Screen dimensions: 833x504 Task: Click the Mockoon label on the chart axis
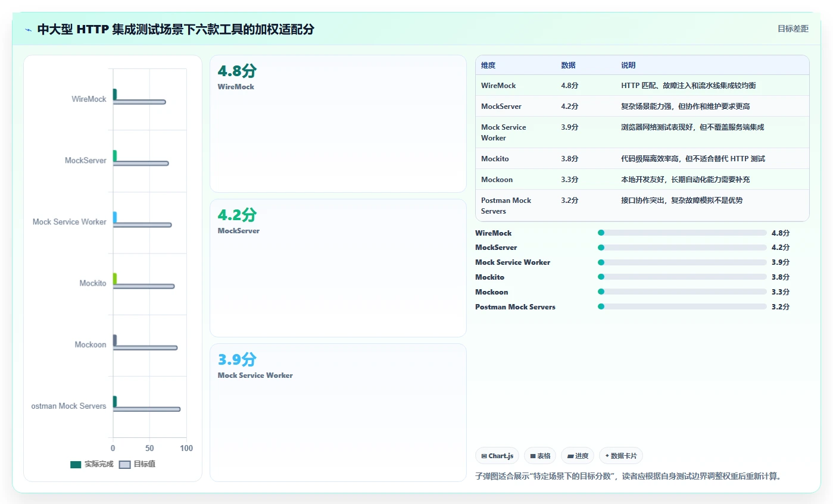pos(91,345)
